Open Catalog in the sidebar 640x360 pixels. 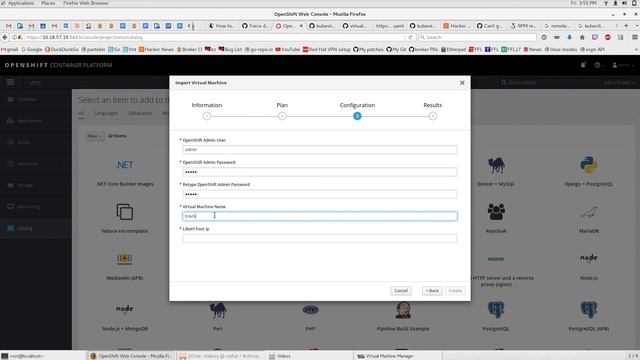36,228
